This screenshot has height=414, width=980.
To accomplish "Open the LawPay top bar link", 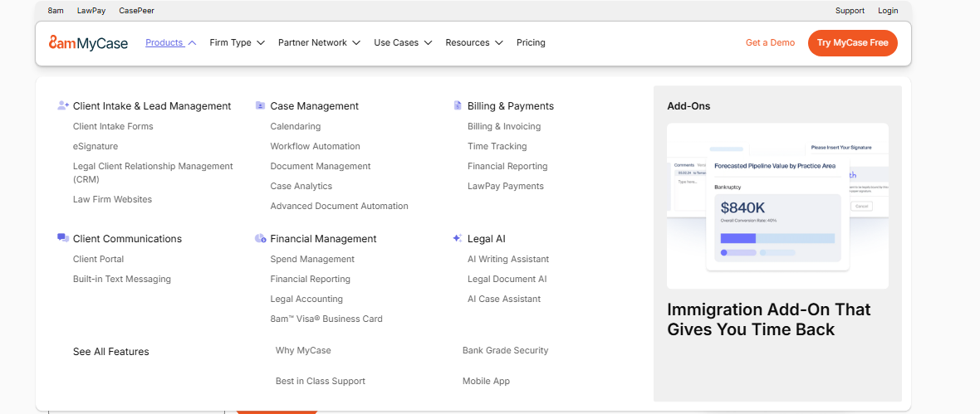I will click(91, 11).
